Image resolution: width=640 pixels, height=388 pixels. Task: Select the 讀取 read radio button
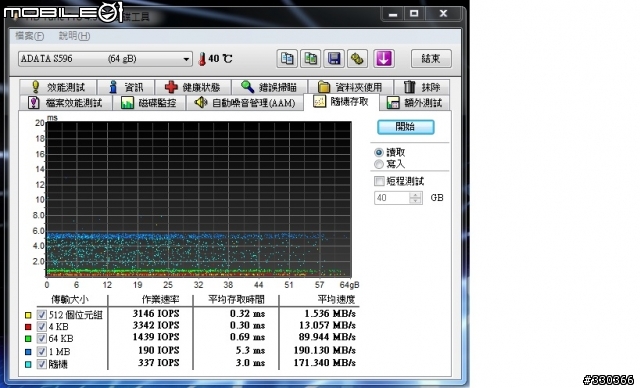coord(379,153)
